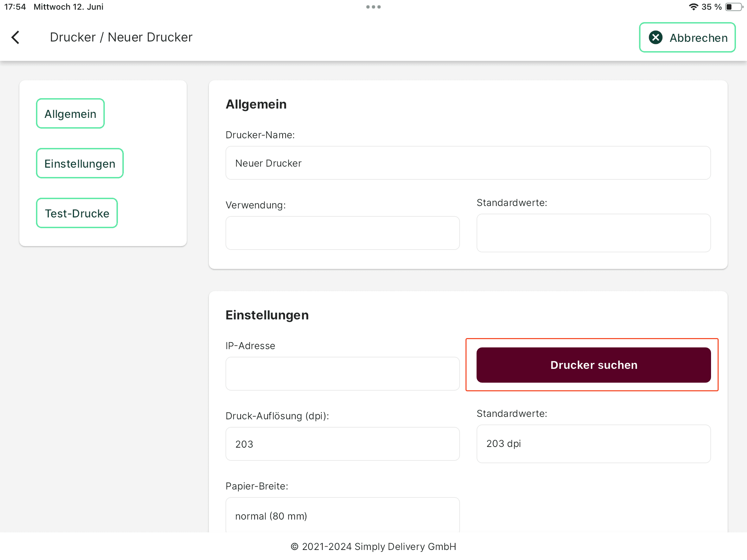Click the Druck-Auflösung (dpi): label
Screen dimensions: 747x560
(277, 416)
